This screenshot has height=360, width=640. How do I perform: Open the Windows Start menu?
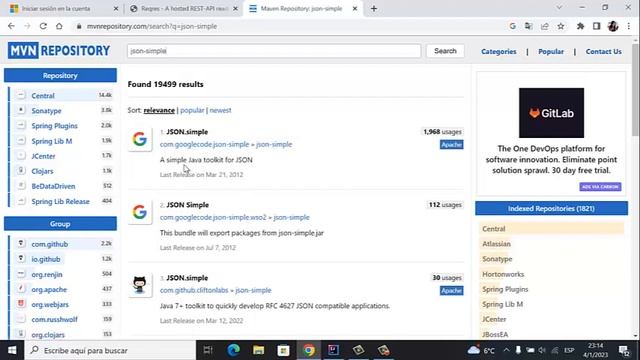[x=12, y=350]
